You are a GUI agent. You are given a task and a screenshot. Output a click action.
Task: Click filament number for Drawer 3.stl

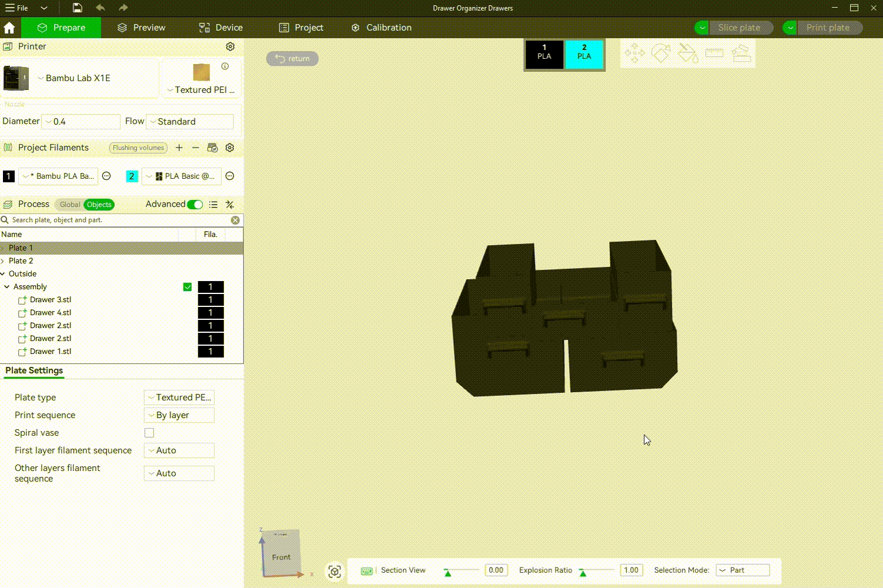click(210, 300)
